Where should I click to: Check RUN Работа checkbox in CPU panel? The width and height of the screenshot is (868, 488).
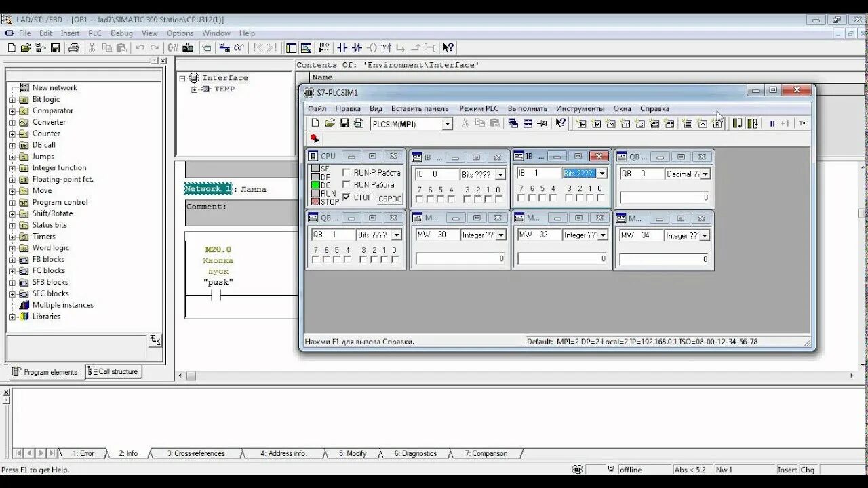click(x=347, y=184)
